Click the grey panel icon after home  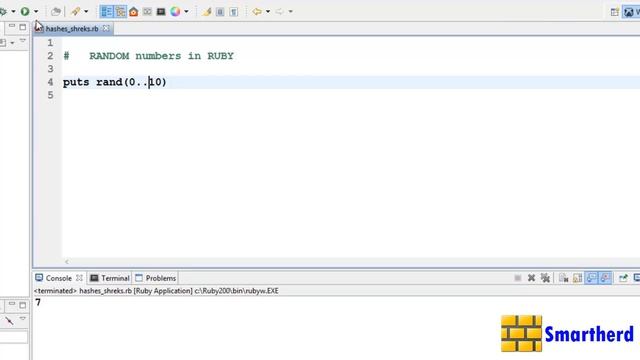[147, 11]
